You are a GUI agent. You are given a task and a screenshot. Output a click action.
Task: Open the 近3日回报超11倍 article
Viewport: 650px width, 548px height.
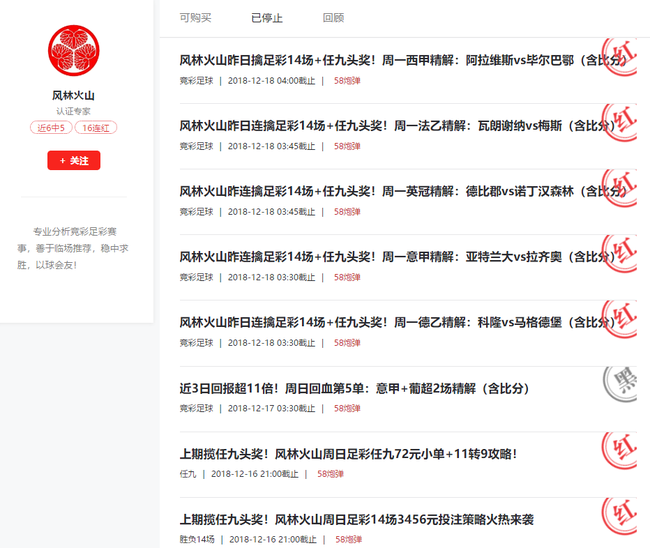[x=354, y=388]
